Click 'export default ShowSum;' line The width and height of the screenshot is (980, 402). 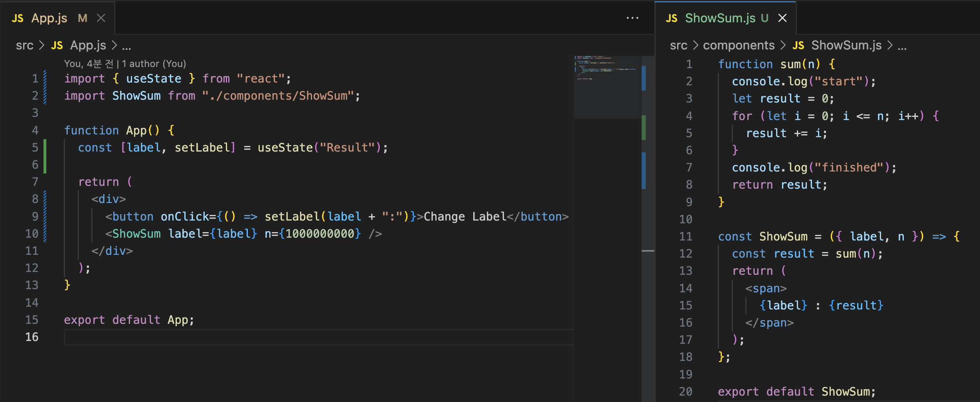pyautogui.click(x=797, y=392)
